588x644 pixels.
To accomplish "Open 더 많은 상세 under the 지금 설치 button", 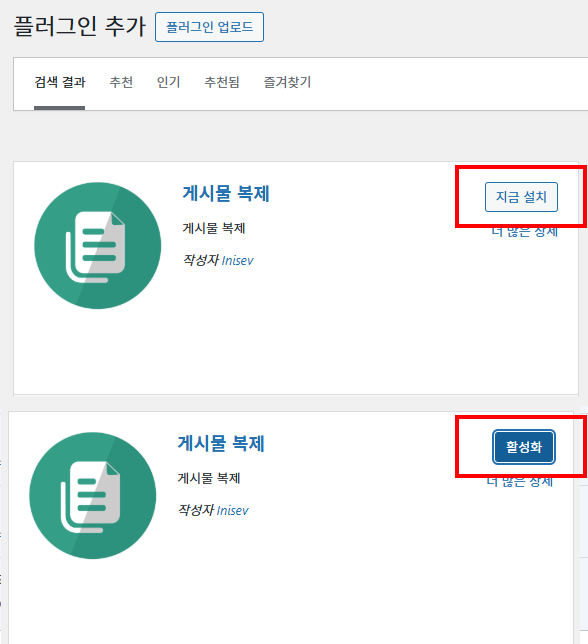I will coord(525,232).
